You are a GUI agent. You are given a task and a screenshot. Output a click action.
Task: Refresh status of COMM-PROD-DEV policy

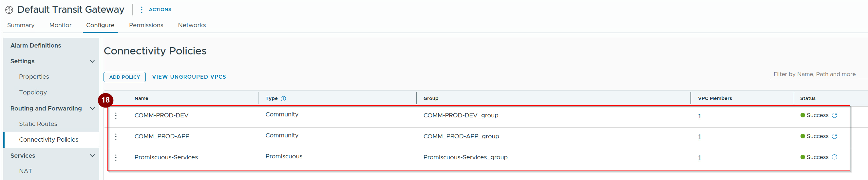tap(834, 115)
